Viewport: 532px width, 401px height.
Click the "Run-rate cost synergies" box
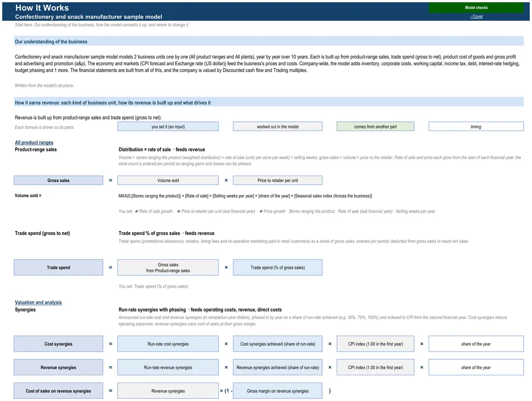pos(168,344)
